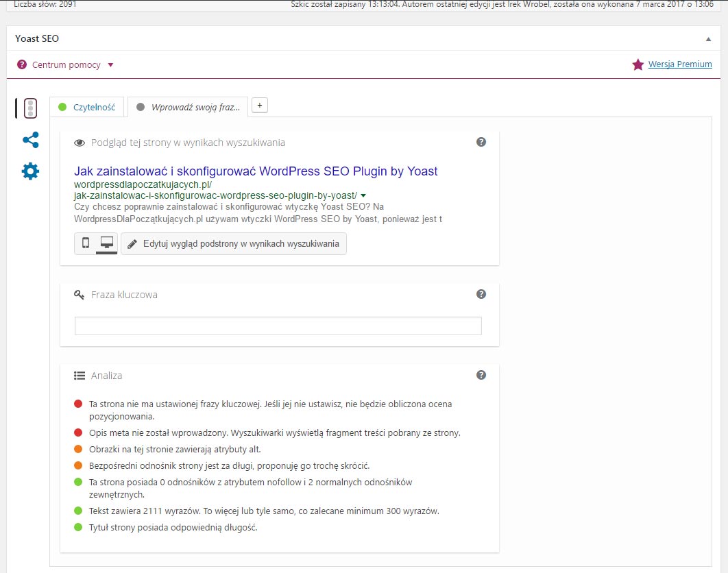The height and width of the screenshot is (573, 728).
Task: Click the key icon beside Fraza kluczowa
Action: tap(80, 295)
